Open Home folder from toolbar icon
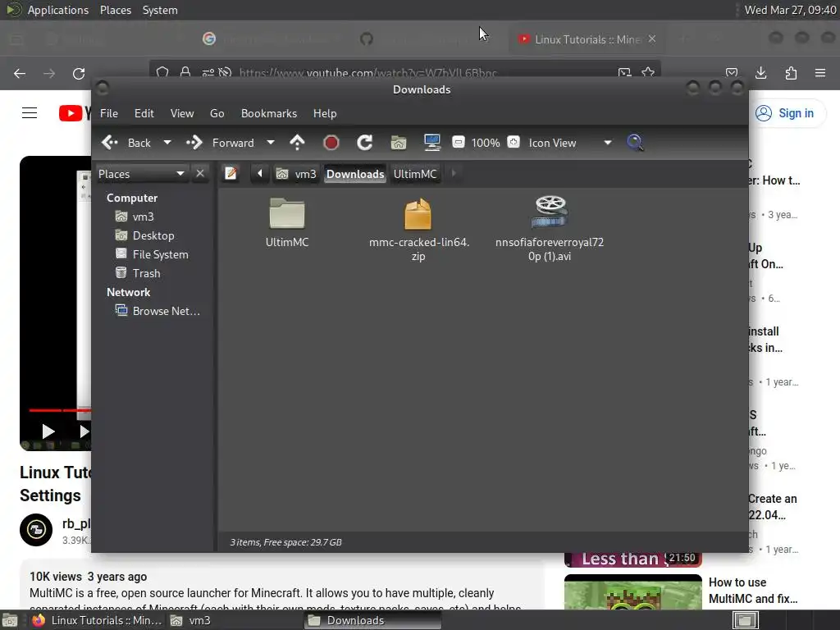 pyautogui.click(x=399, y=143)
